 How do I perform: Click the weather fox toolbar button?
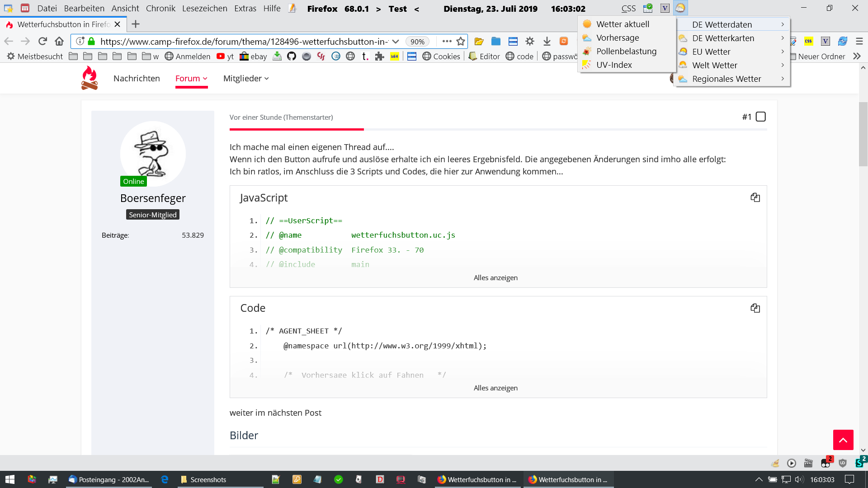[x=680, y=8]
